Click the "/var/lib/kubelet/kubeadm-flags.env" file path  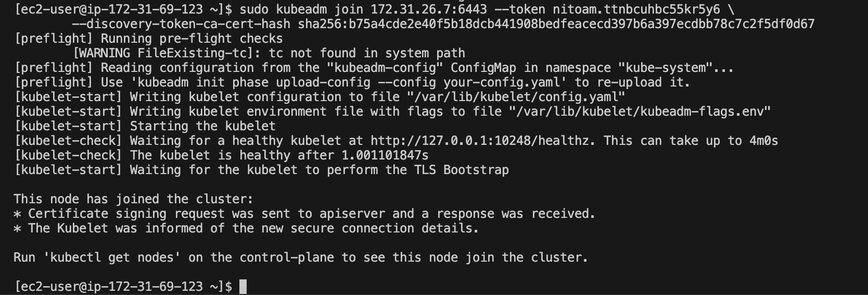tap(640, 112)
